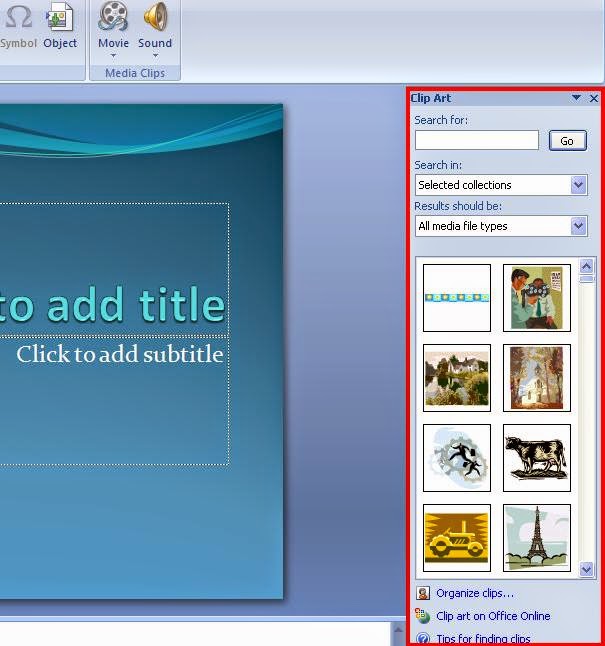
Task: Select the eye exam clip art thumbnail
Action: pos(537,298)
